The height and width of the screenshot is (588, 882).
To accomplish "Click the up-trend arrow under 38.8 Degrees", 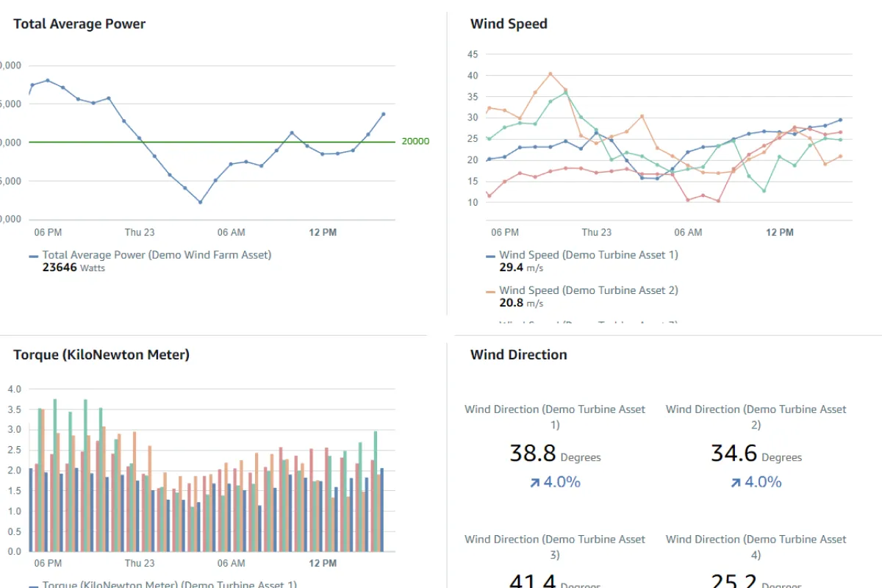I will [x=534, y=483].
